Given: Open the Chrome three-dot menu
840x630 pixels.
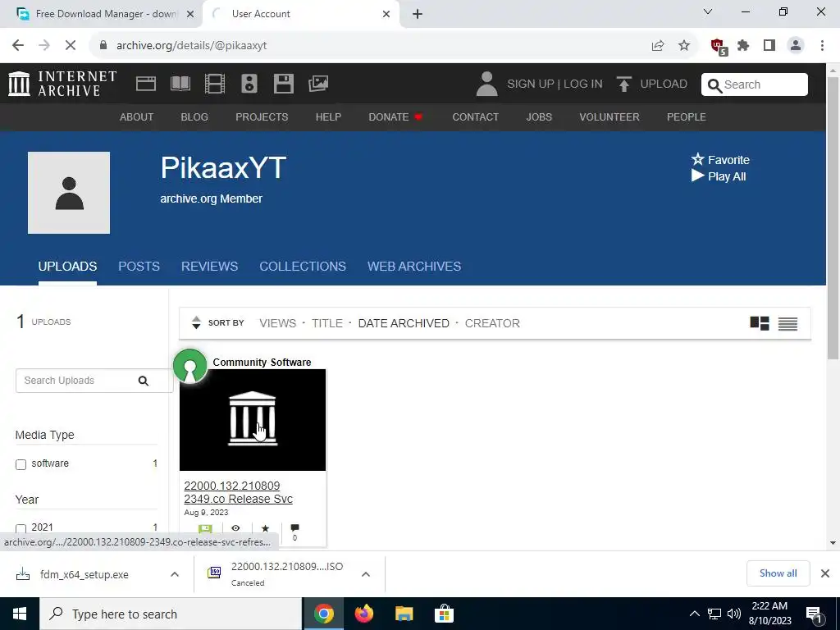Looking at the screenshot, I should (822, 46).
